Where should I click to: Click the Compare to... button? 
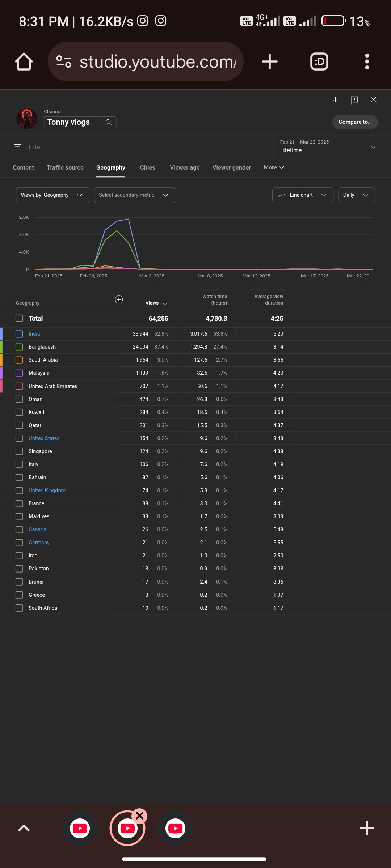click(355, 122)
